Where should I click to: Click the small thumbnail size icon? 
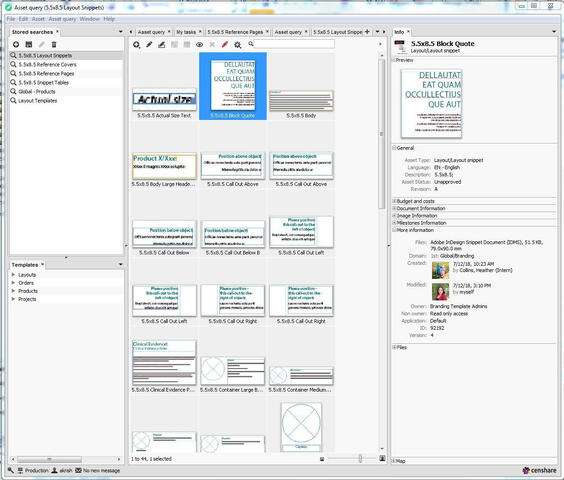pos(322,459)
